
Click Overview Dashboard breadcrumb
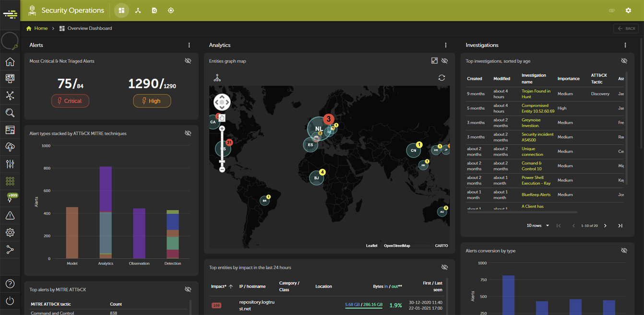90,28
